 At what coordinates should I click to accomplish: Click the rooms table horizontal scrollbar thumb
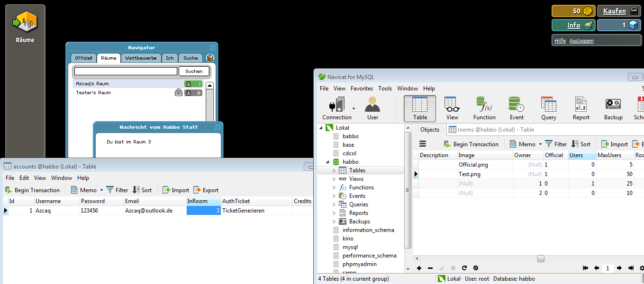tap(541, 258)
